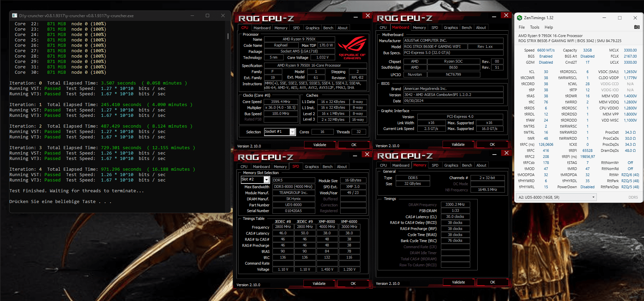Viewport: 644px width, 301px height.
Task: Click the BIOS Version field 3042 - AMD AGESA
Action: [453, 95]
